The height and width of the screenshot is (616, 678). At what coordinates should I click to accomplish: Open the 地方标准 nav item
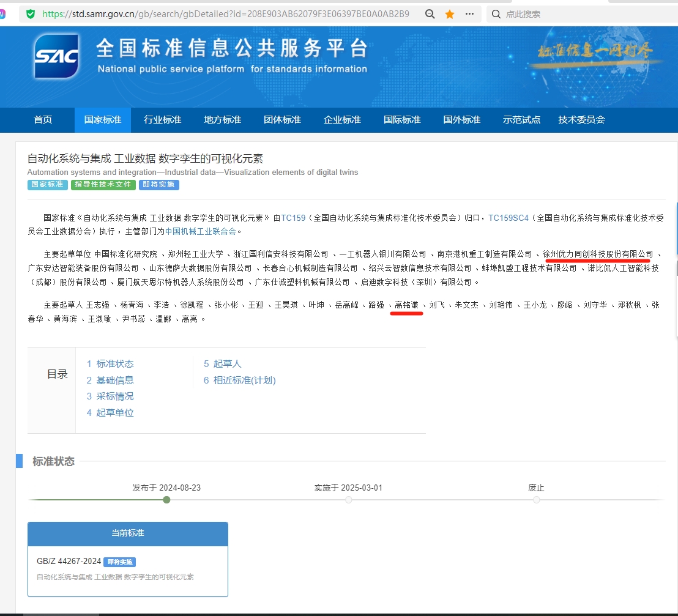click(222, 120)
